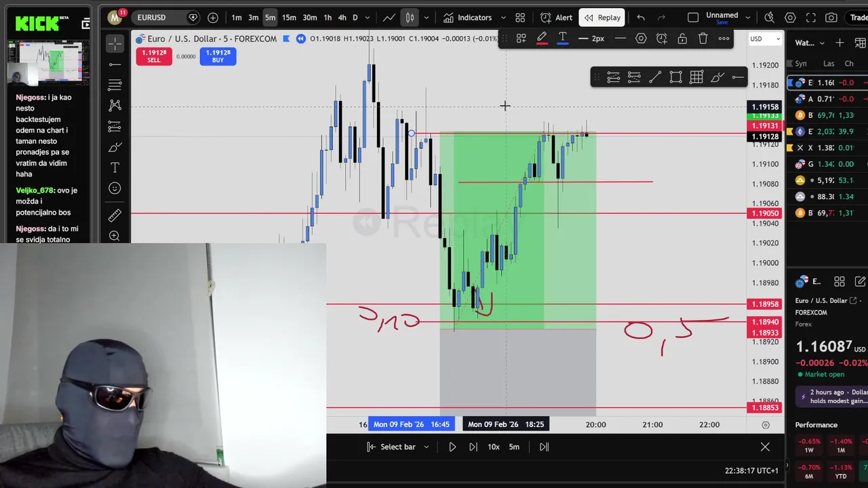Open the Fibonacci retracement tools

point(115,85)
